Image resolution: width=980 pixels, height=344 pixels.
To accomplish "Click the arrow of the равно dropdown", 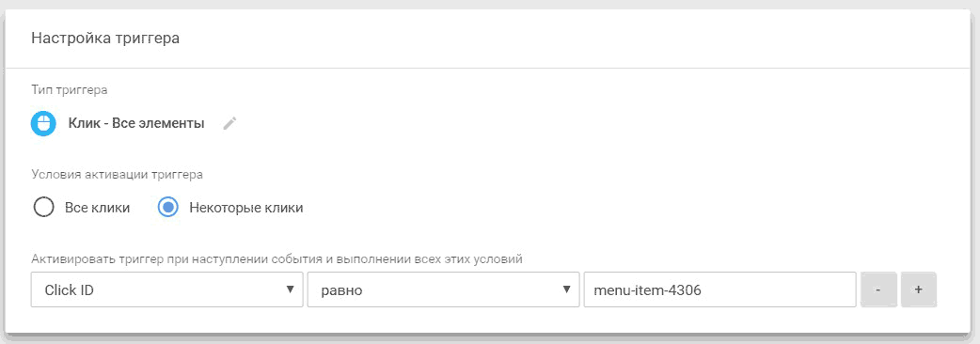I will [566, 289].
